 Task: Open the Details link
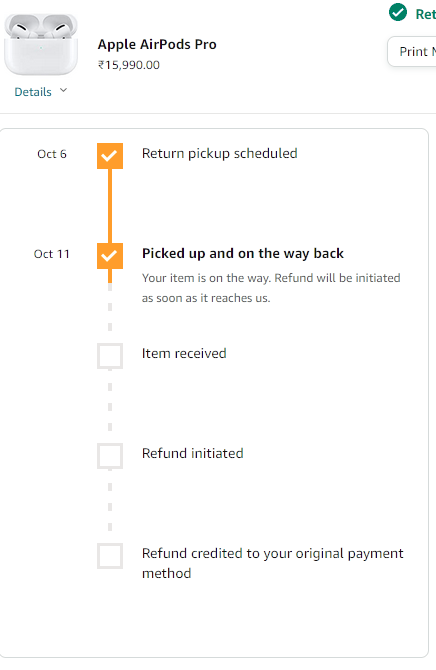pyautogui.click(x=33, y=92)
